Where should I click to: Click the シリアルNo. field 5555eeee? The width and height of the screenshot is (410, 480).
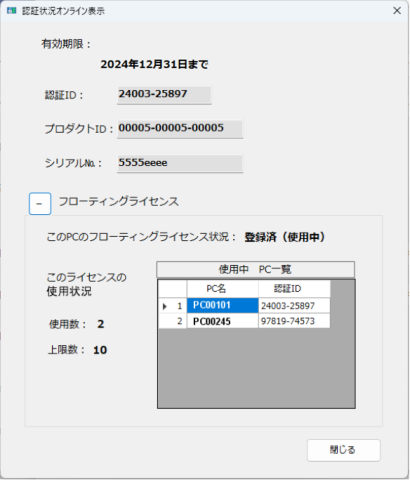pyautogui.click(x=180, y=163)
